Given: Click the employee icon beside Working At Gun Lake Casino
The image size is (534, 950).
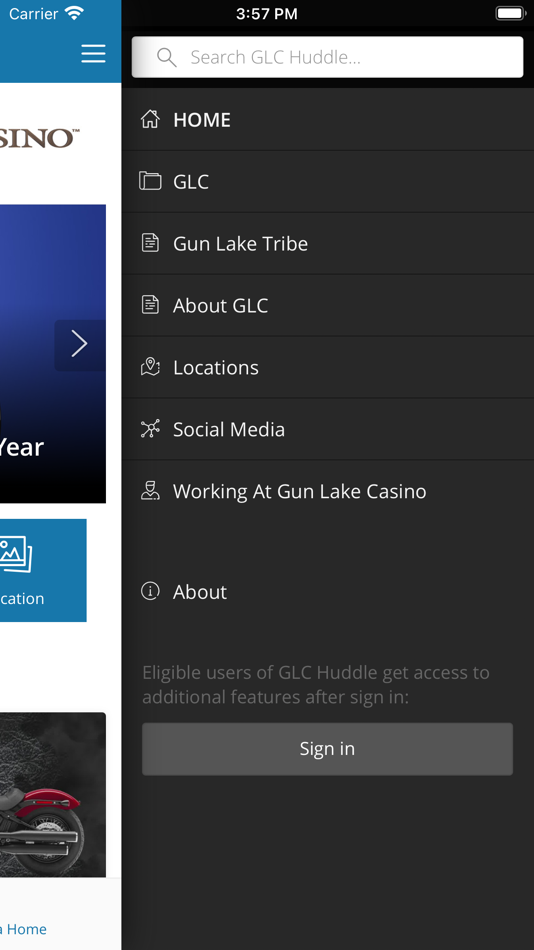Looking at the screenshot, I should pos(150,490).
